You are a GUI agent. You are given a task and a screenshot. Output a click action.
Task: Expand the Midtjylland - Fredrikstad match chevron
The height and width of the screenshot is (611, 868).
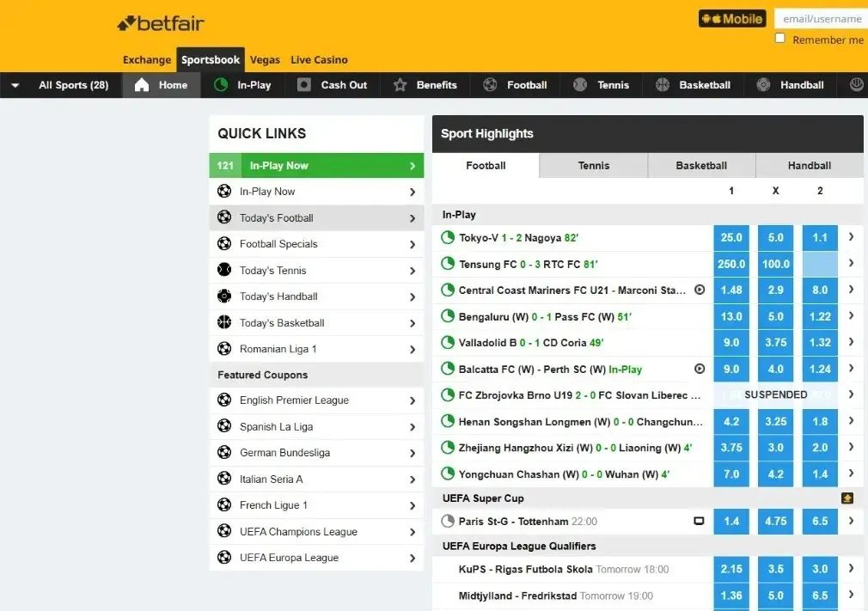click(x=852, y=595)
